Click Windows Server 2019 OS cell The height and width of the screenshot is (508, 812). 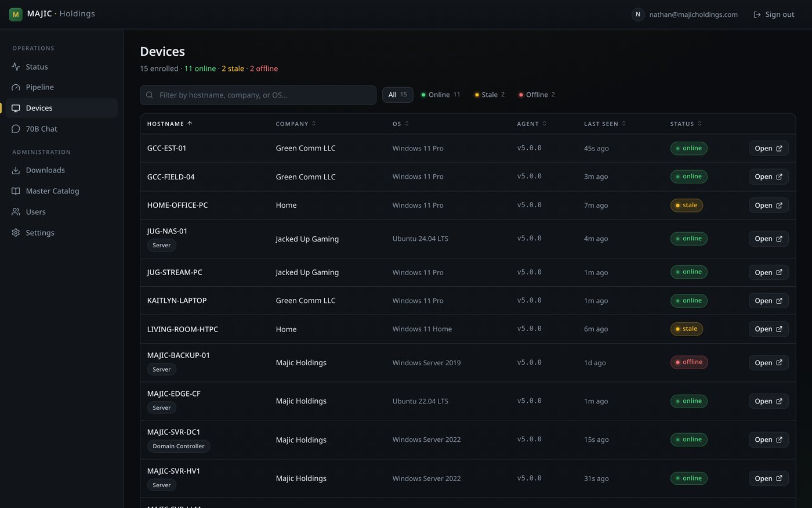pos(426,363)
